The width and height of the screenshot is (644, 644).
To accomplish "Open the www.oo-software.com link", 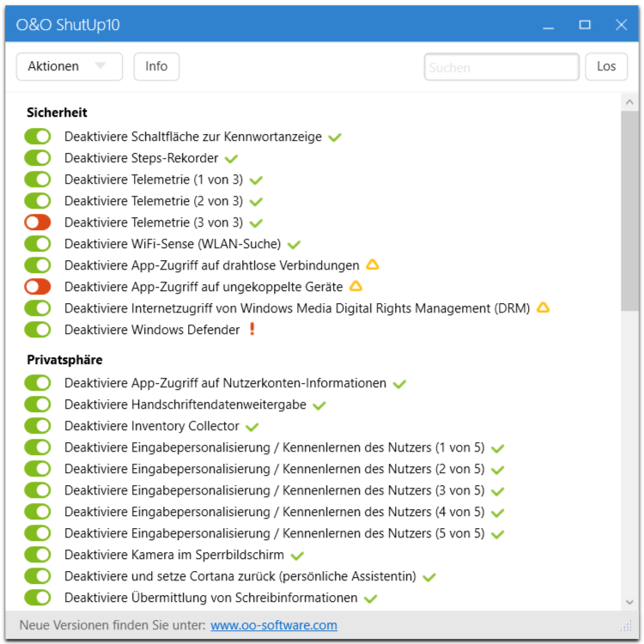I will pyautogui.click(x=274, y=625).
